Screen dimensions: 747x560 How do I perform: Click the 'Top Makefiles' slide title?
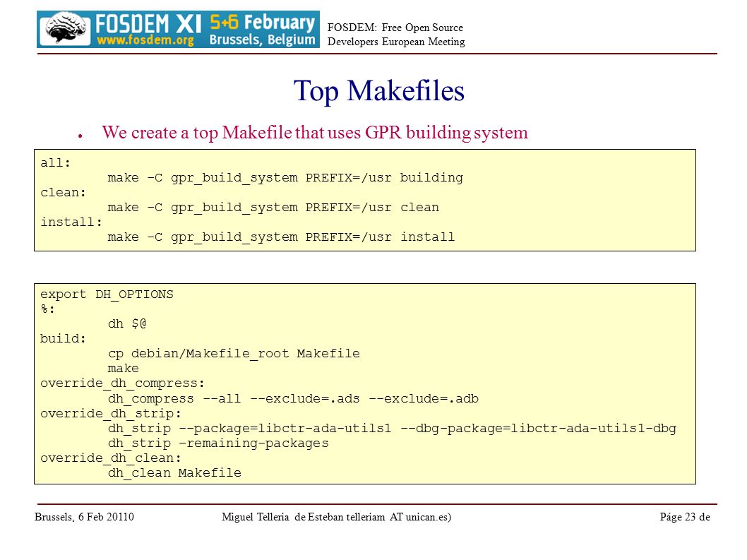[378, 90]
